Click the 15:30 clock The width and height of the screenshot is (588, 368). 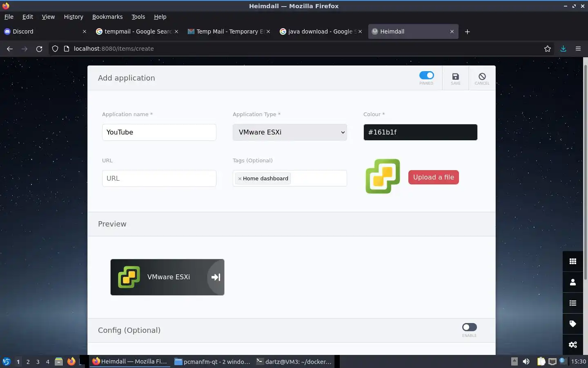578,361
